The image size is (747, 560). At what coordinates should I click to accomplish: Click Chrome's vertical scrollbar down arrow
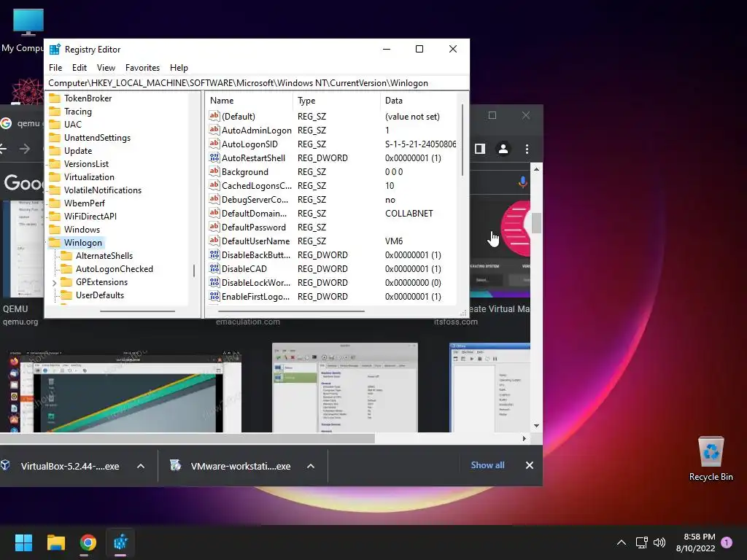tap(536, 426)
